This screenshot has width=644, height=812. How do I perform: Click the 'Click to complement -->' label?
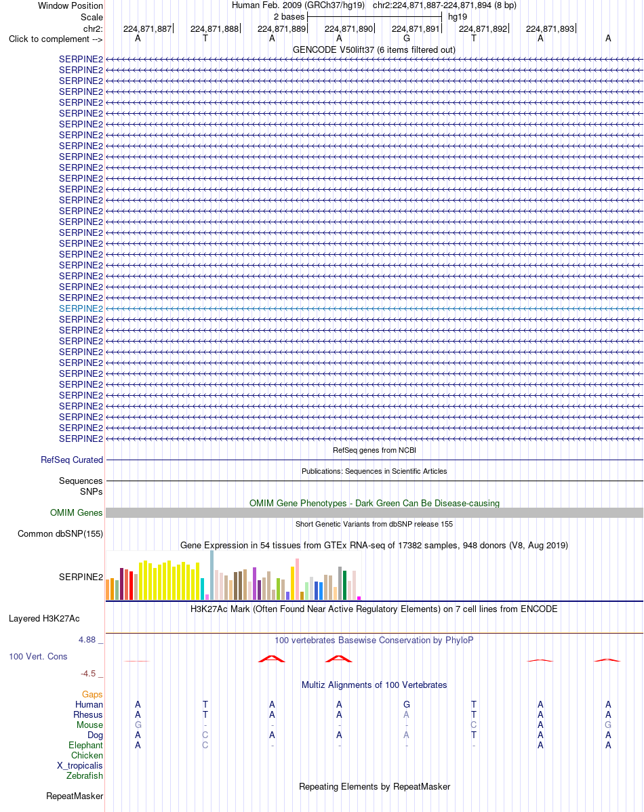pos(56,39)
